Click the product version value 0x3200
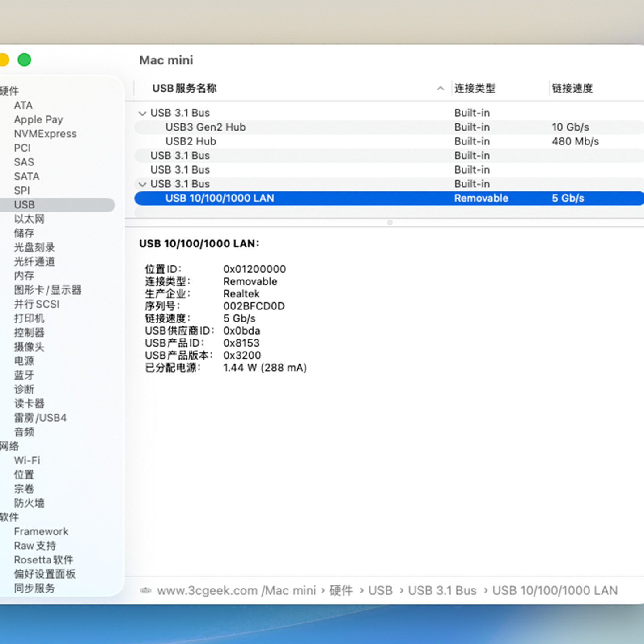The image size is (644, 644). [242, 355]
